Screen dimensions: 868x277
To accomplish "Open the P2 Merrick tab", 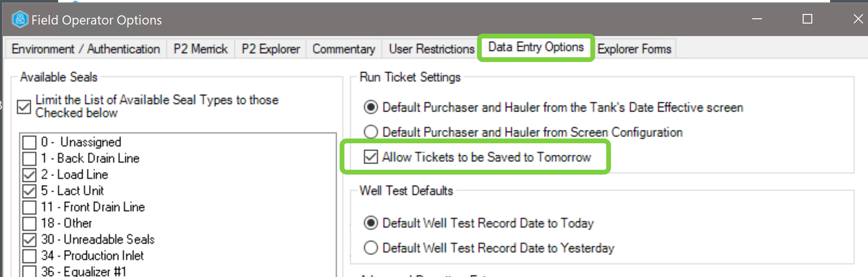I will (x=200, y=49).
